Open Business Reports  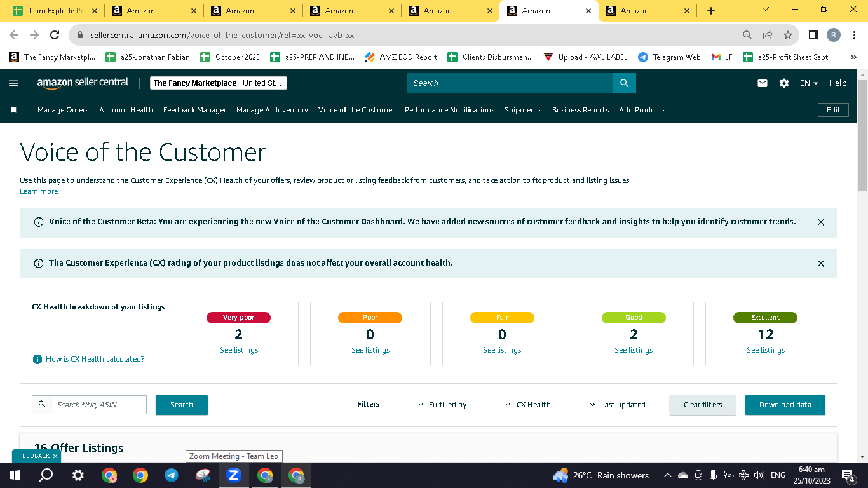(x=580, y=110)
